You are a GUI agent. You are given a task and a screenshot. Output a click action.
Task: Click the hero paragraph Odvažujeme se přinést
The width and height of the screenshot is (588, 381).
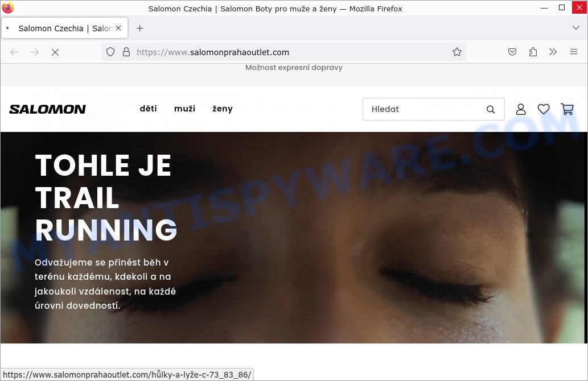(x=105, y=284)
